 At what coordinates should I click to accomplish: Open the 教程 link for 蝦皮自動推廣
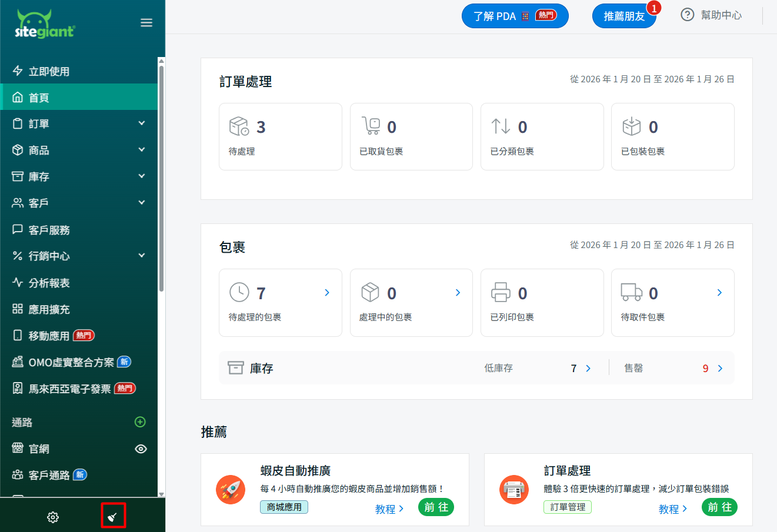[389, 509]
